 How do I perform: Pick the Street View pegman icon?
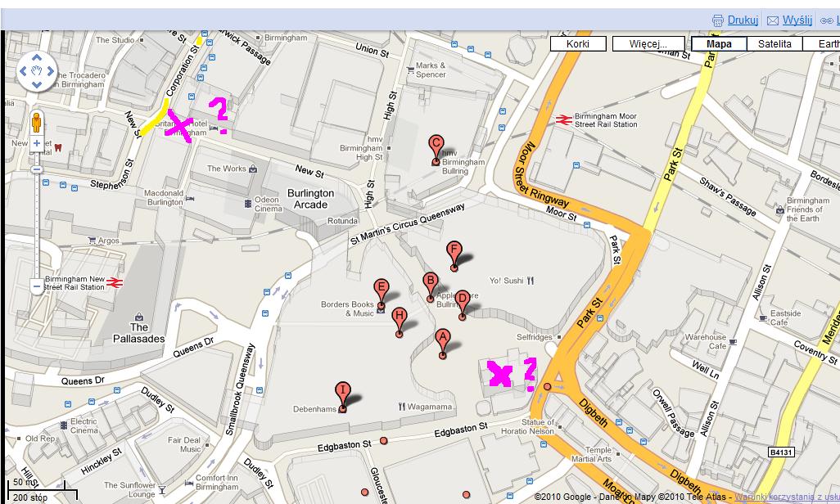click(x=36, y=124)
